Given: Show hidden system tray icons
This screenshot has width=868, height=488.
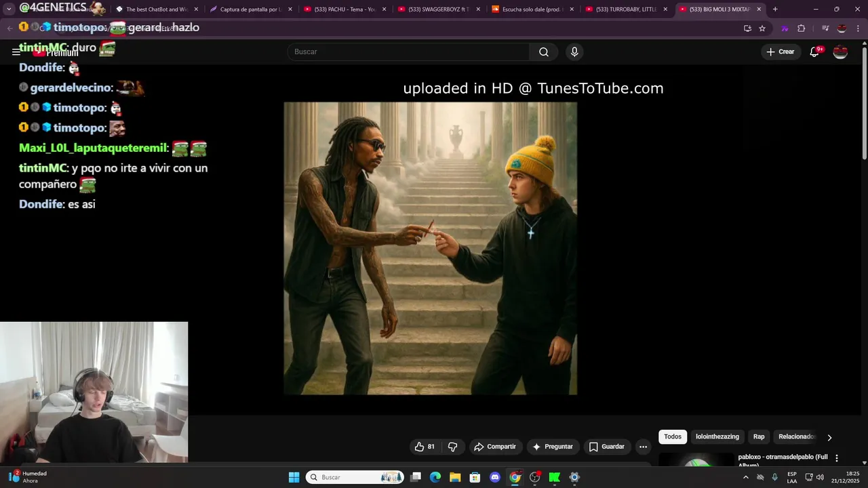Looking at the screenshot, I should [745, 477].
